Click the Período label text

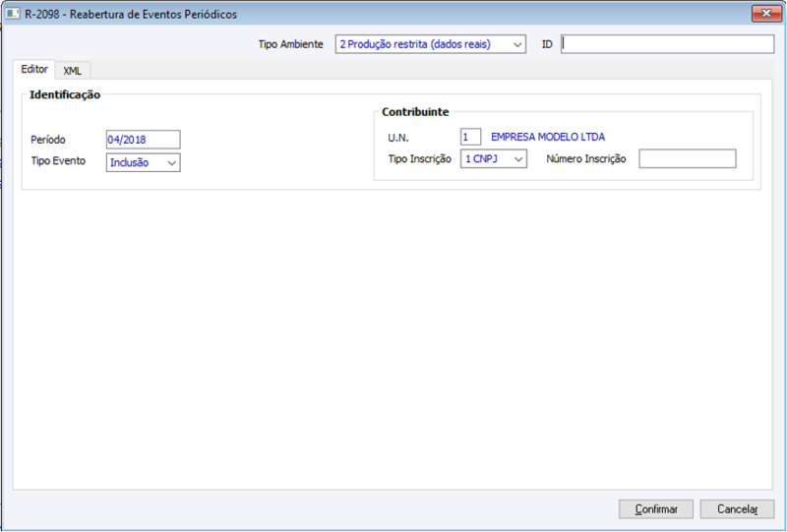point(48,140)
